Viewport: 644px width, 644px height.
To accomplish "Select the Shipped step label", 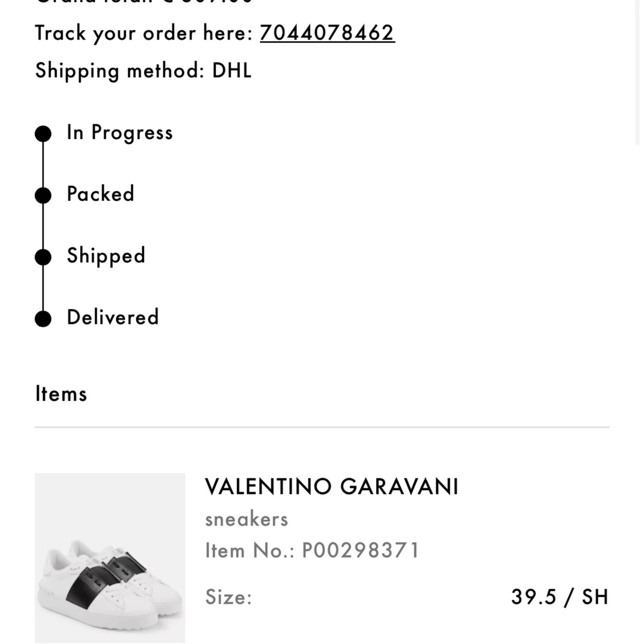I will pyautogui.click(x=106, y=256).
